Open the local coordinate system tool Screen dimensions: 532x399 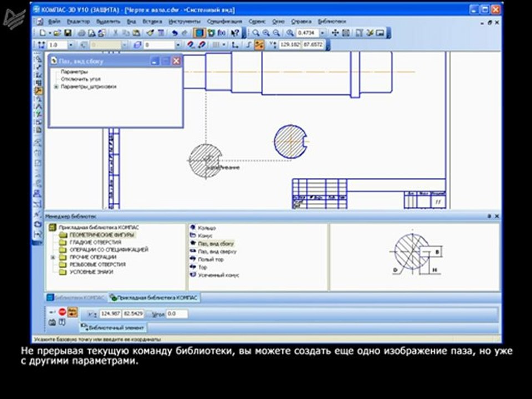tap(235, 45)
